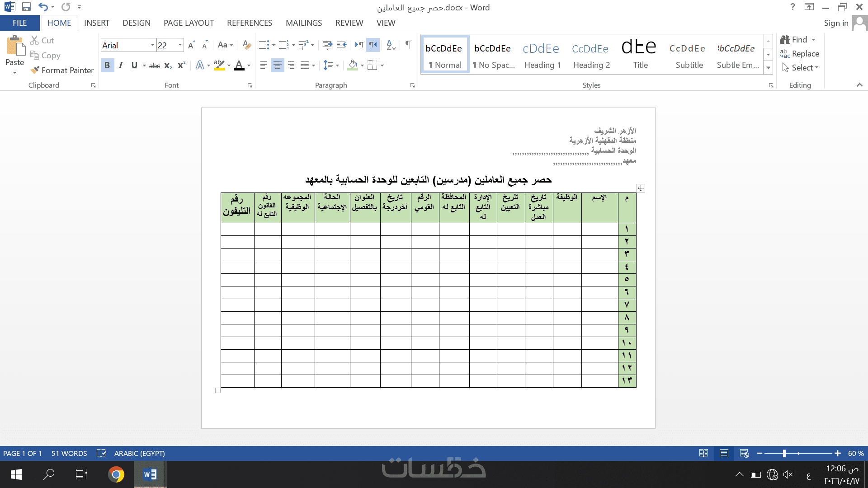Click the Save icon in quick access toolbar
The height and width of the screenshot is (488, 868).
coord(26,7)
